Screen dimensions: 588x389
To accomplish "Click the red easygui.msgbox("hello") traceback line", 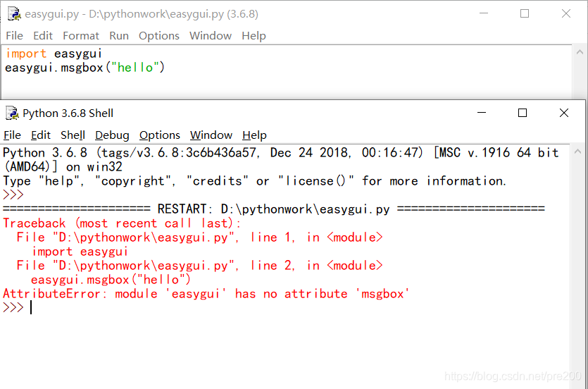I will click(x=111, y=280).
